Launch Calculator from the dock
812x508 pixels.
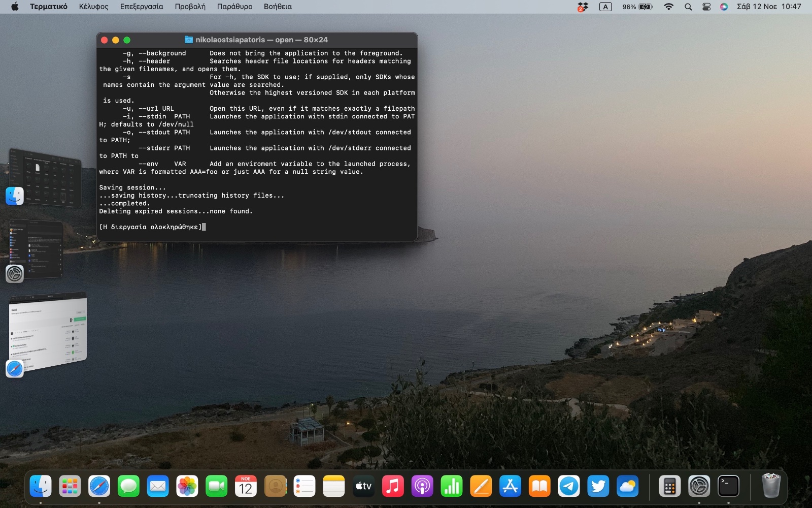coord(669,487)
